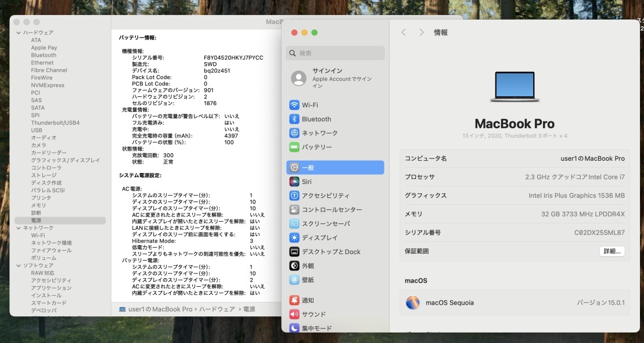
Task: Open the アクセシビリティ icon in System Settings
Action: [294, 196]
